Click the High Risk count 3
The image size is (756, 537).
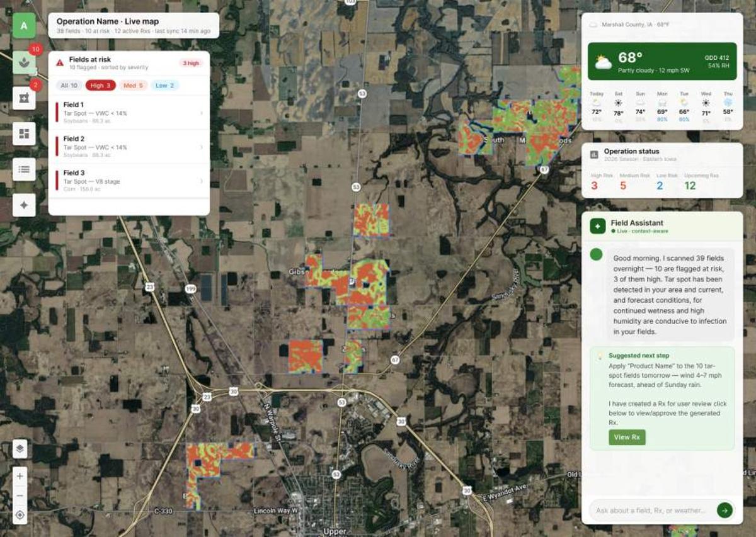click(594, 186)
